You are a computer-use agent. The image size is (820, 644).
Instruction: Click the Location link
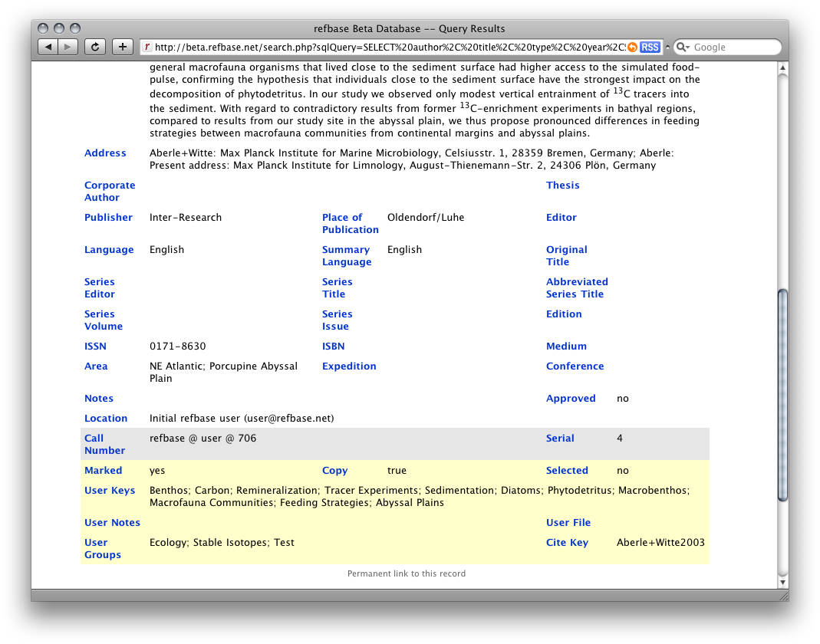pyautogui.click(x=106, y=419)
